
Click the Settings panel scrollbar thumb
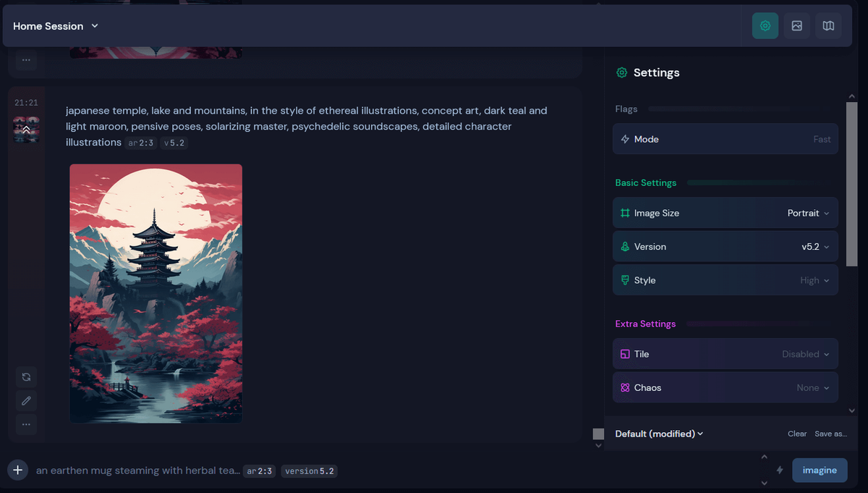851,185
